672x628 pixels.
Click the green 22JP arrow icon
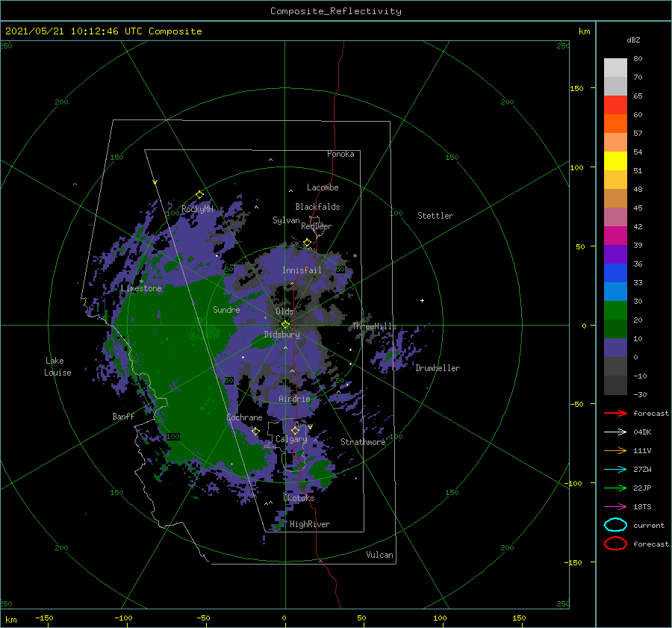[615, 488]
